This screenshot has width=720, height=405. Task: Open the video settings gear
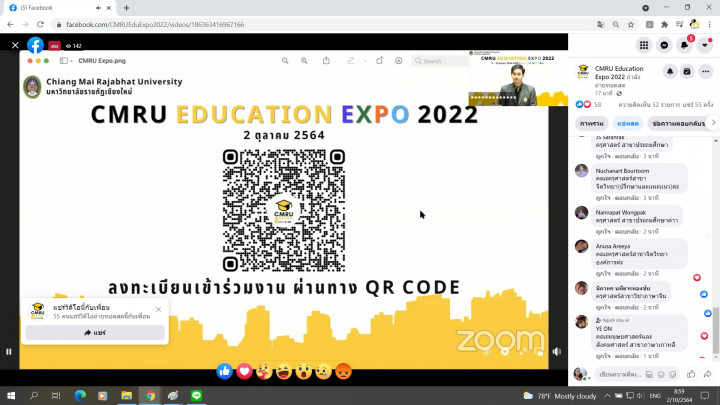[x=505, y=352]
